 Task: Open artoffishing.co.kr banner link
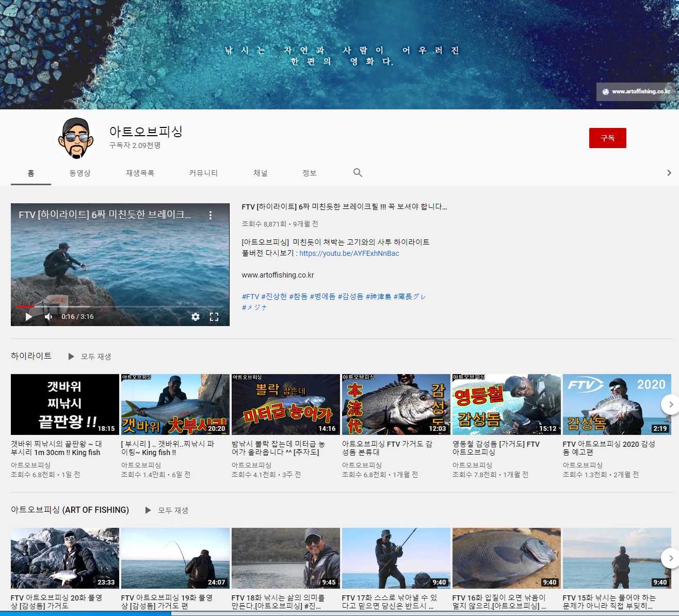[x=636, y=92]
